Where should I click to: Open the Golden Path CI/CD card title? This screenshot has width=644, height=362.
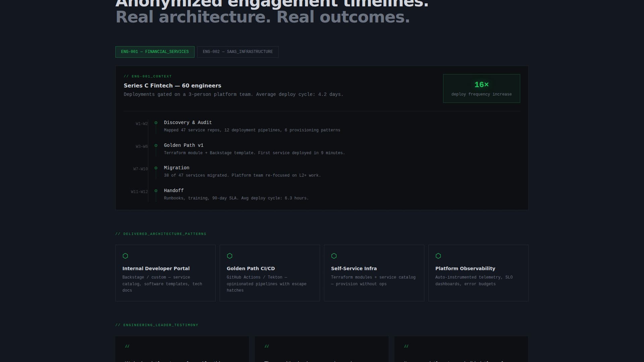[251, 268]
